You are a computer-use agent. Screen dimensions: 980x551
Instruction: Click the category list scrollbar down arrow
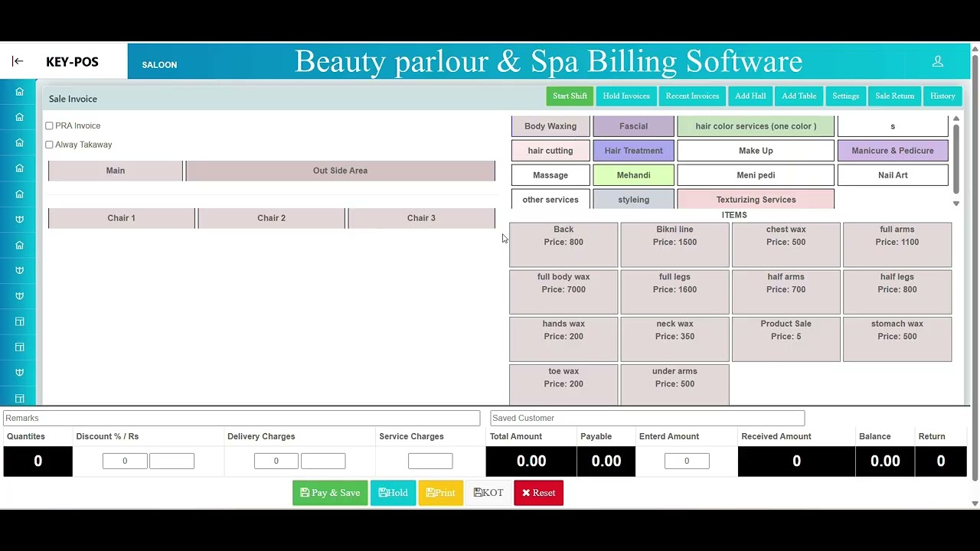click(955, 204)
